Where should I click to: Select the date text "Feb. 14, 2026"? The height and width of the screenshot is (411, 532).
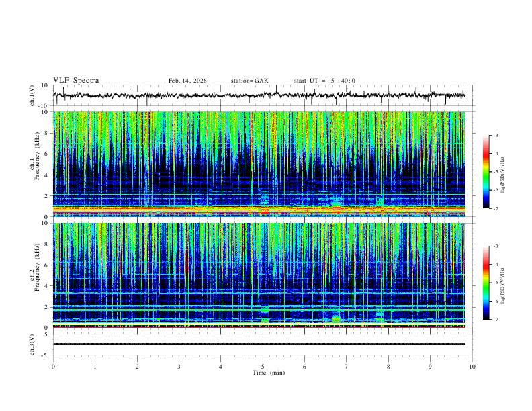pos(187,81)
